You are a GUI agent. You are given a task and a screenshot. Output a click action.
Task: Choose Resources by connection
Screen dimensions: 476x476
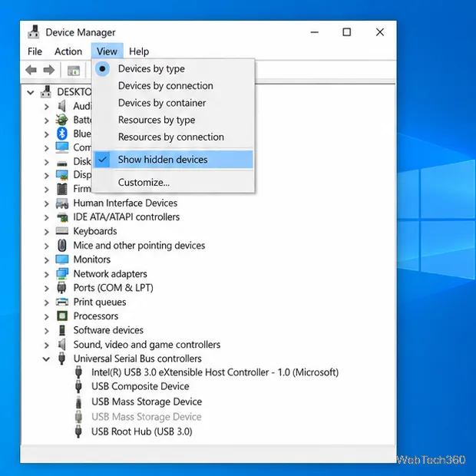[174, 137]
